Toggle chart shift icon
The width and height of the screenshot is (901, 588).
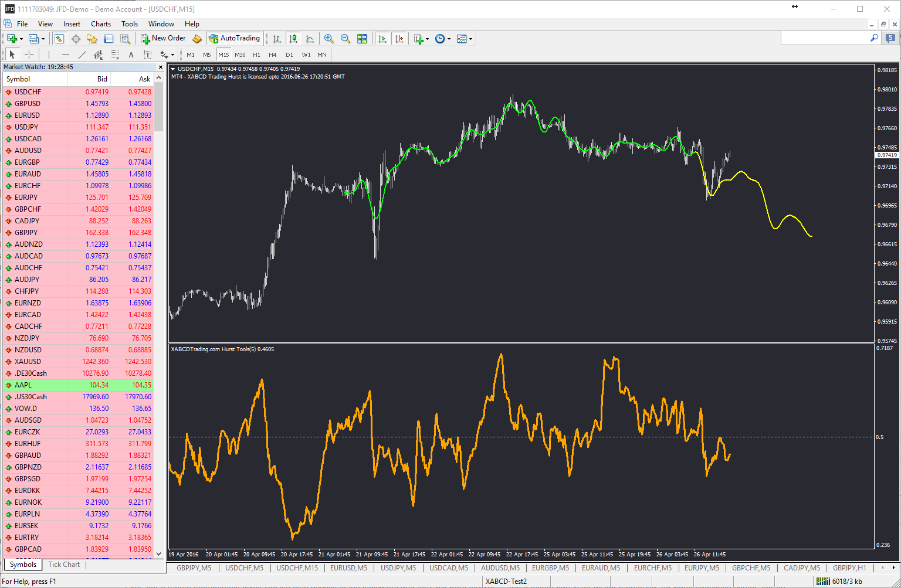click(x=399, y=39)
